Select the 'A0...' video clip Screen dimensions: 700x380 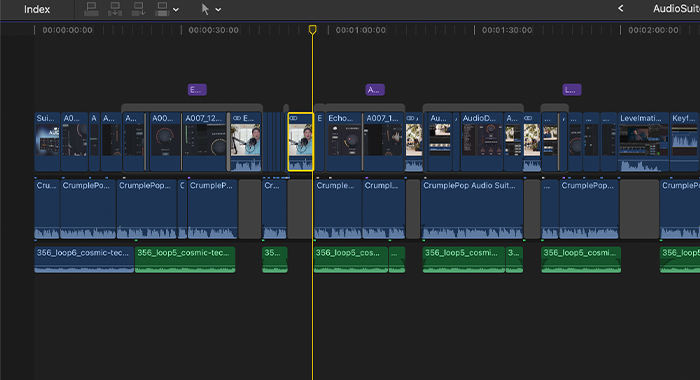click(x=75, y=142)
